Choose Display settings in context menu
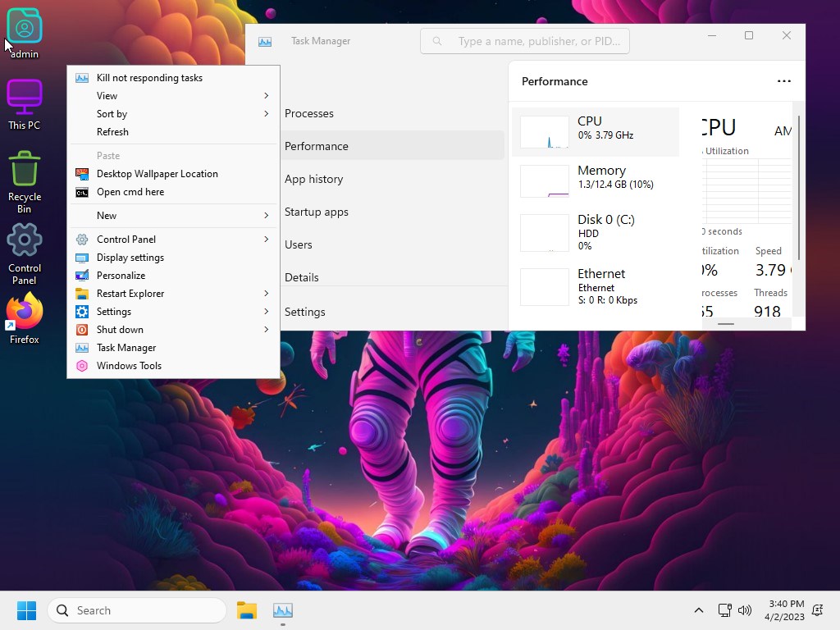 [x=173, y=258]
